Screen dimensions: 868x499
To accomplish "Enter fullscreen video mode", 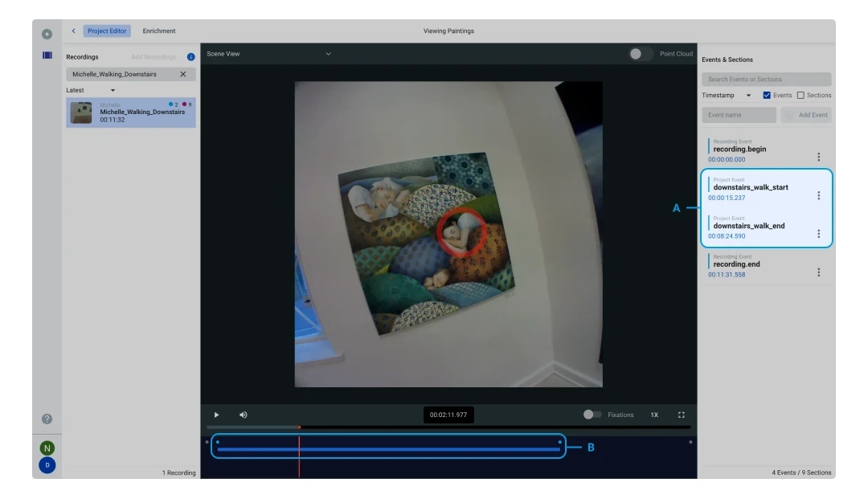I will coord(682,415).
